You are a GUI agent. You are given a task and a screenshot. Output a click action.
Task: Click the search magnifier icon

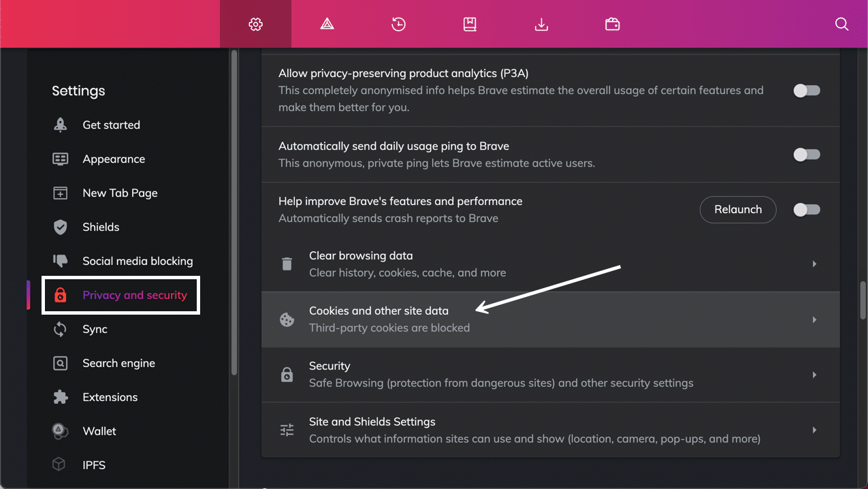pyautogui.click(x=842, y=24)
